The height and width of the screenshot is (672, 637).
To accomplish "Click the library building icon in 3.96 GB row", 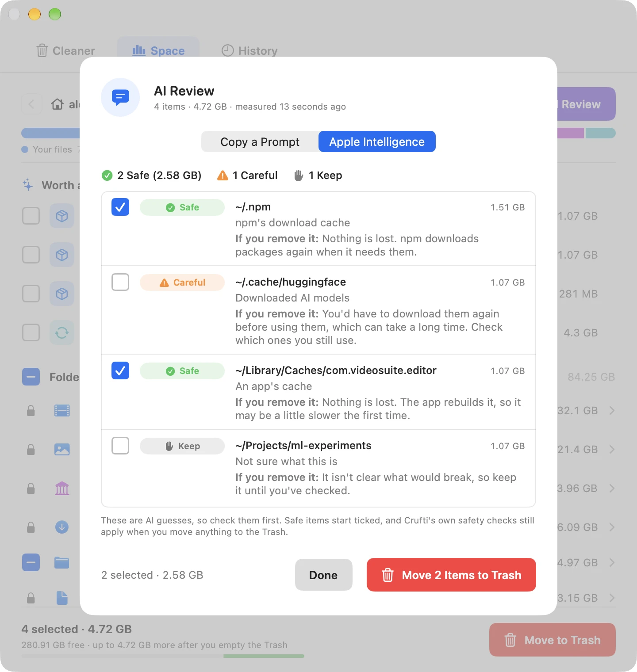I will 62,489.
